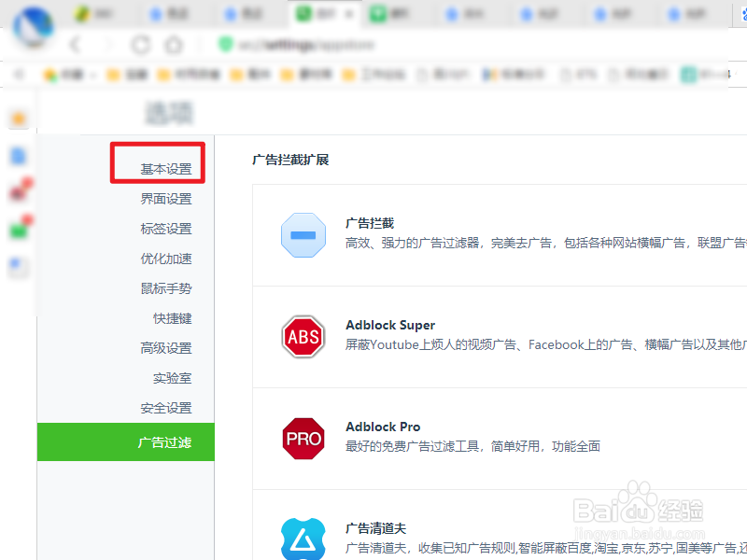Click the green mail sidebar icon

pos(21,227)
